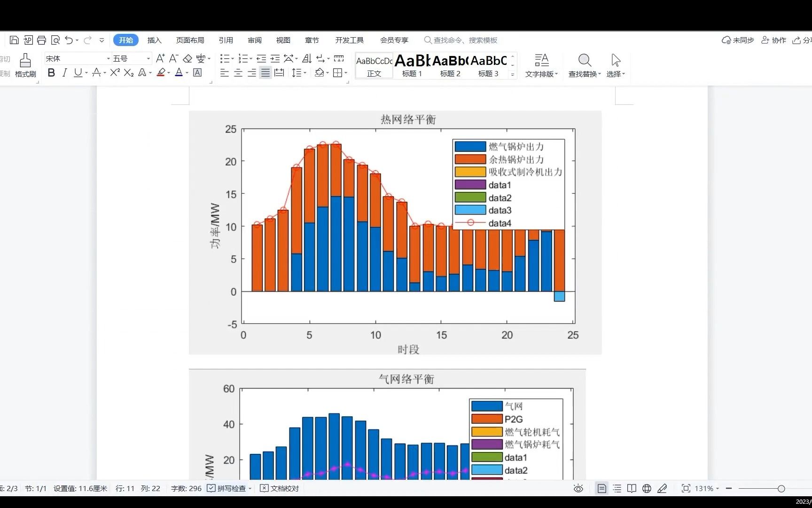
Task: Click the Center alignment icon
Action: point(238,72)
